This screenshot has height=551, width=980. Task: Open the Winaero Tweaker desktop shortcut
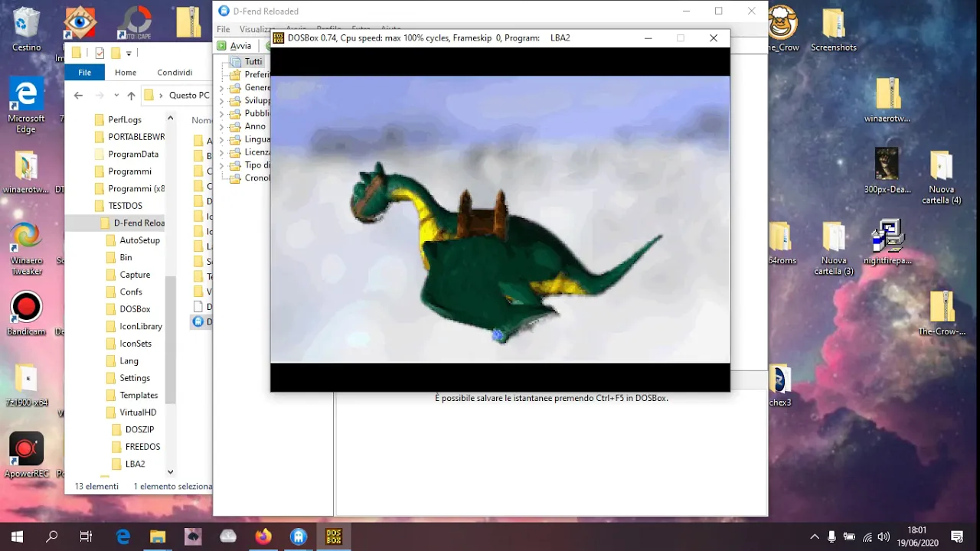click(26, 249)
